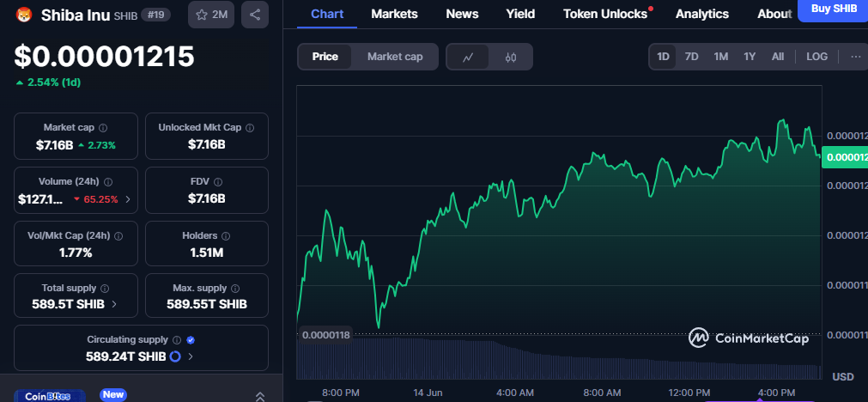
Task: Click the 1.51M Holders value
Action: click(206, 253)
